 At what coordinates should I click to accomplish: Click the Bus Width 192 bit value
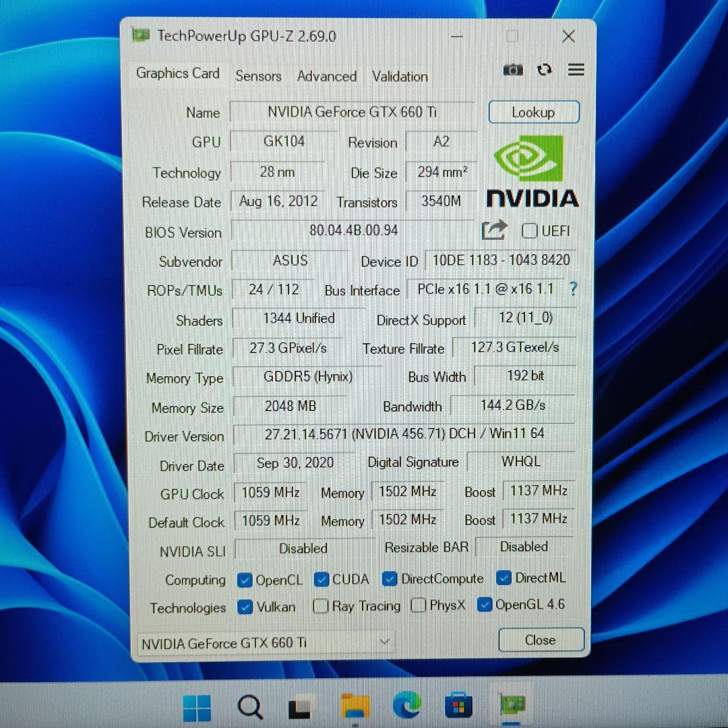pos(525,375)
